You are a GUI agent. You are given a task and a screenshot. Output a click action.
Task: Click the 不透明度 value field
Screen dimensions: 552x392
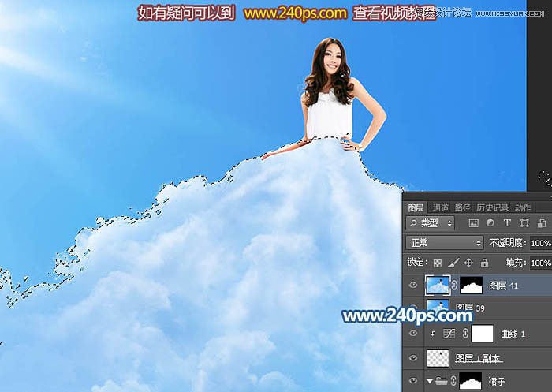(541, 243)
